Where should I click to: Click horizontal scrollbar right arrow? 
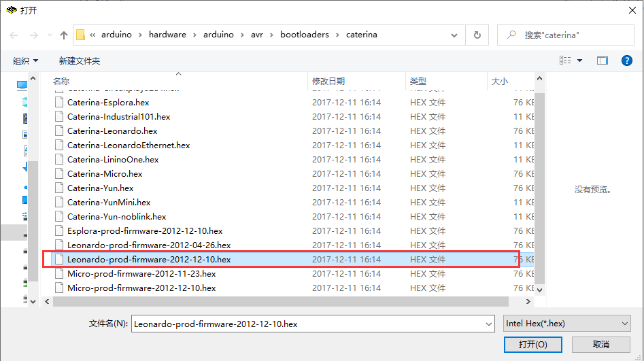(x=528, y=302)
